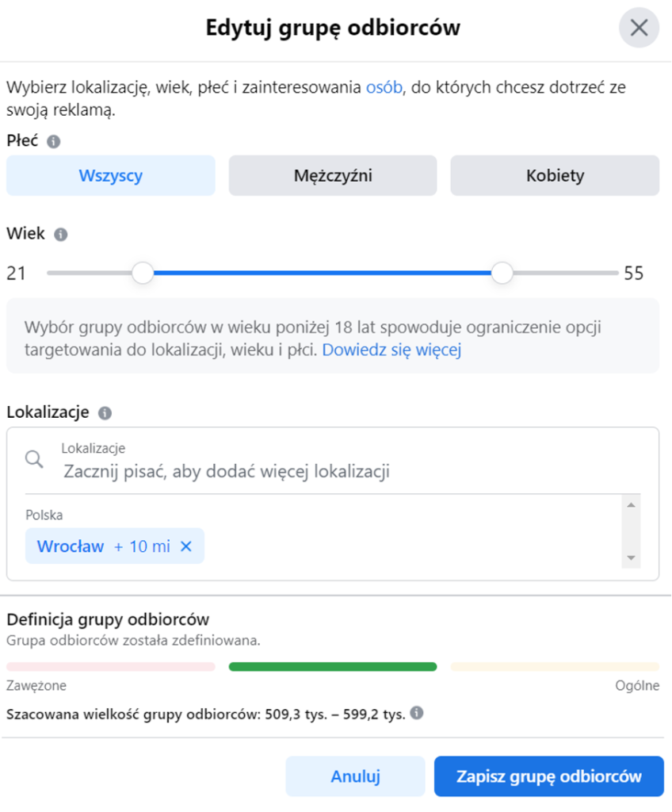Click the info icon next to Płeć
672x812 pixels.
click(x=53, y=141)
